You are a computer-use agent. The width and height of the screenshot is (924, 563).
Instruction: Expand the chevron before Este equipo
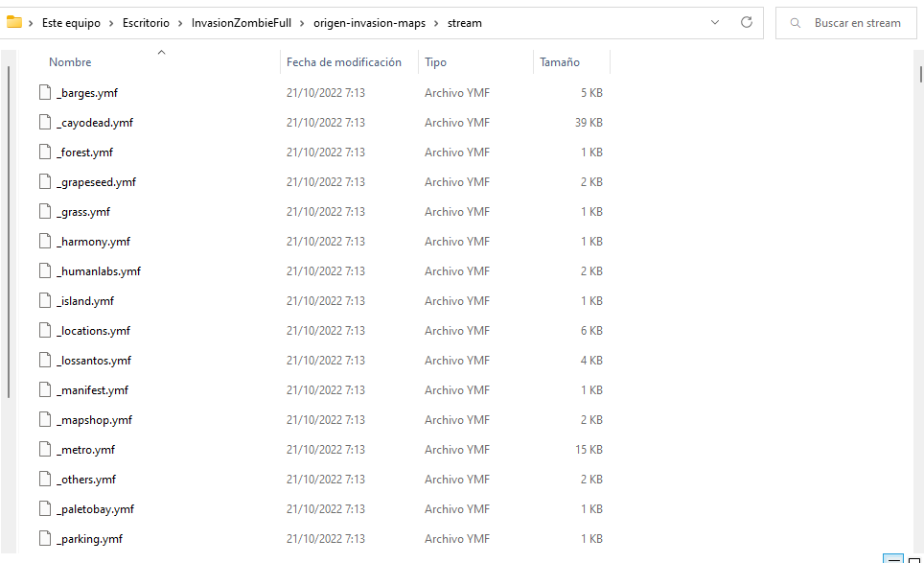tap(31, 23)
